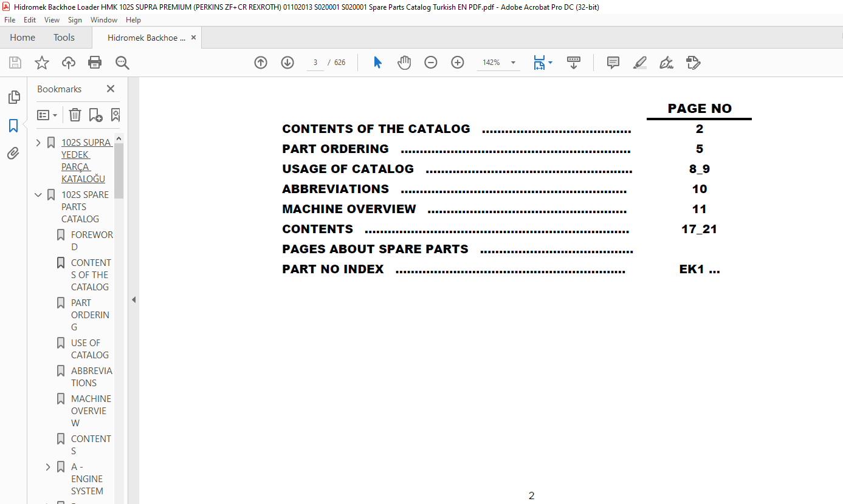843x504 pixels.
Task: Open A - ENGINE SYSTEM bookmark
Action: pos(87,478)
